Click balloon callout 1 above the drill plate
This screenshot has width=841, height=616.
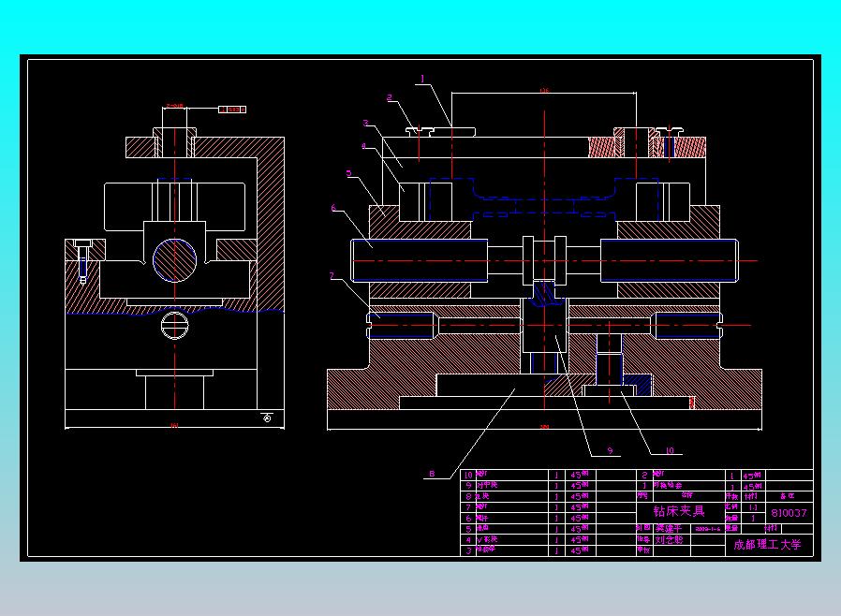[x=422, y=79]
